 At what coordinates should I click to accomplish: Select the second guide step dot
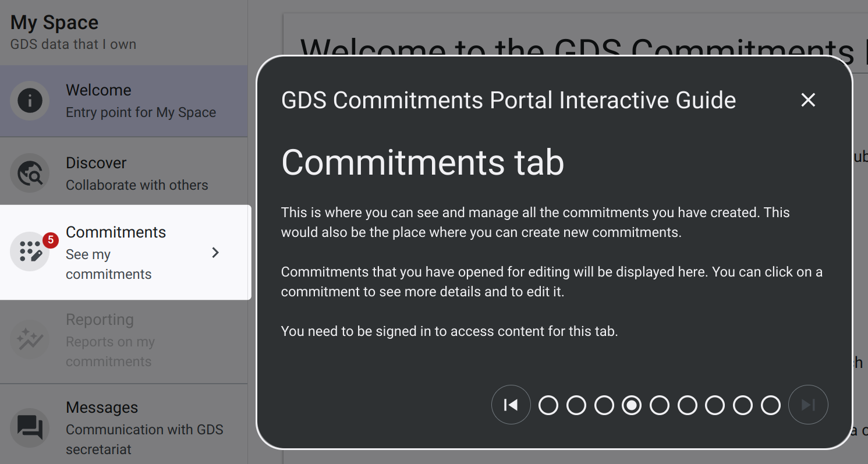point(576,405)
